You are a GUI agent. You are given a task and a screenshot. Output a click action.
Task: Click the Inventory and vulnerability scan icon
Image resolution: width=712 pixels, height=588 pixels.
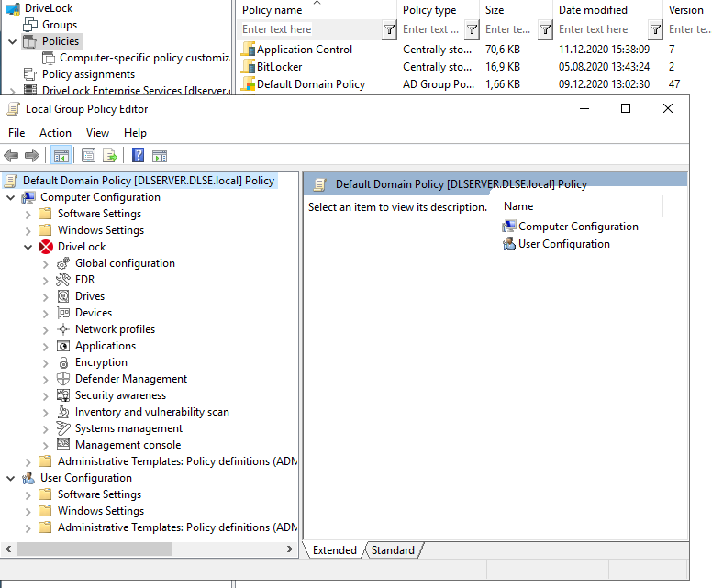coord(63,412)
